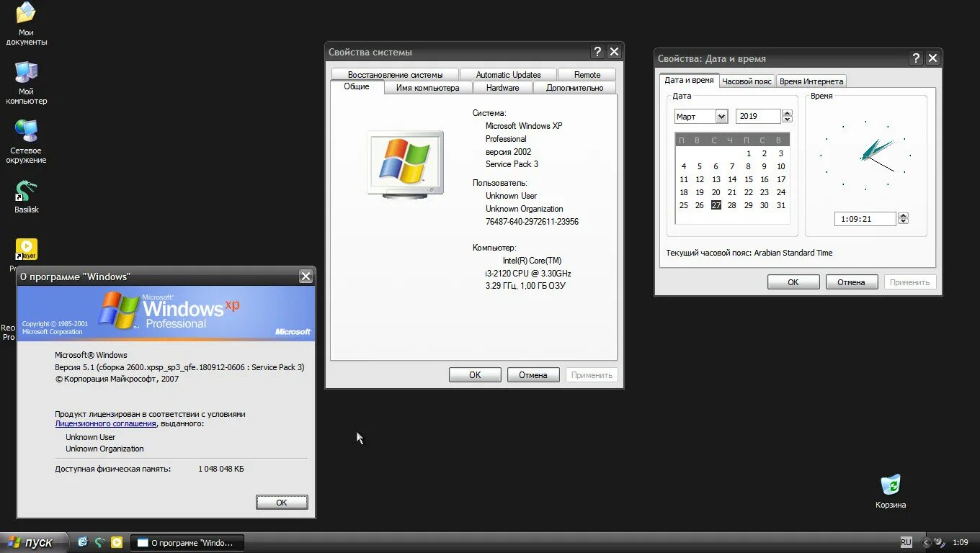Click the analog clock face
The image size is (980, 553).
[865, 154]
